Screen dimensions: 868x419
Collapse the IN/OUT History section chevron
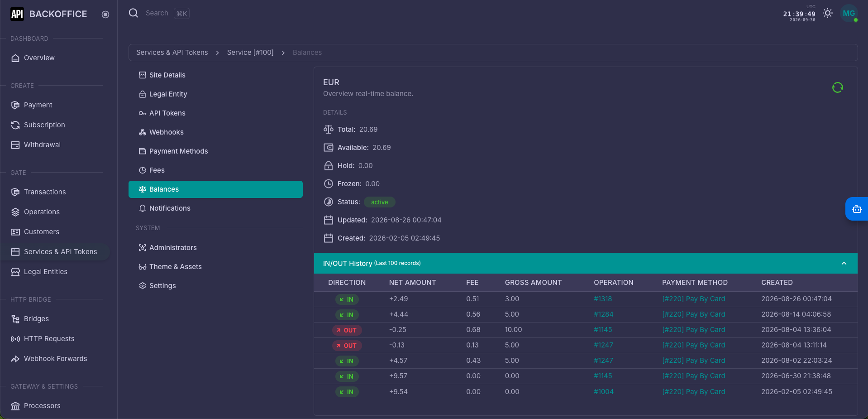pos(844,263)
